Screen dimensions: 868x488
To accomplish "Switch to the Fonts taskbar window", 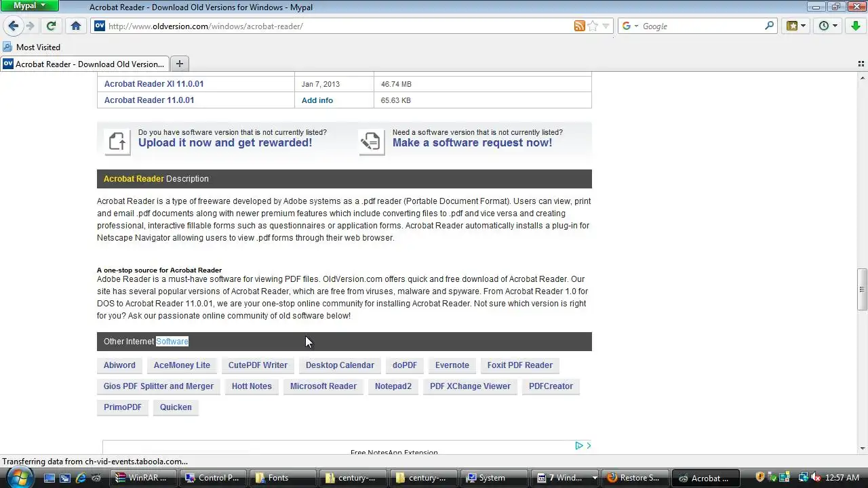I will tap(283, 478).
